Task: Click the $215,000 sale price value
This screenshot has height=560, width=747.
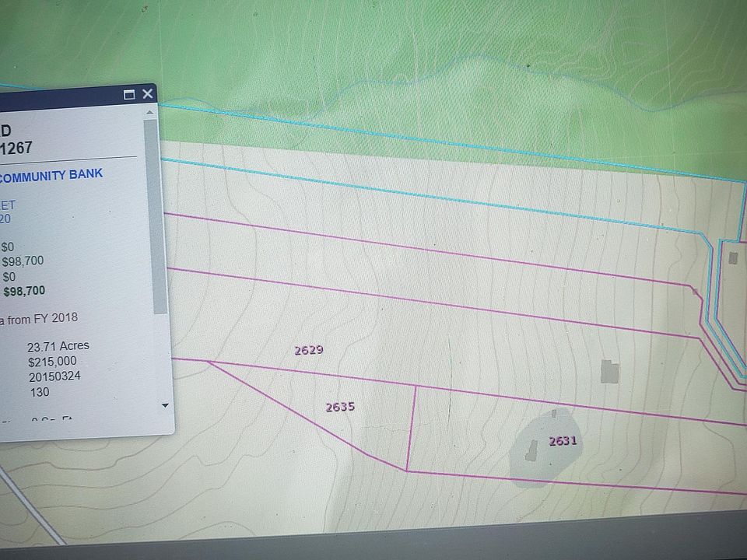Action: coord(52,362)
